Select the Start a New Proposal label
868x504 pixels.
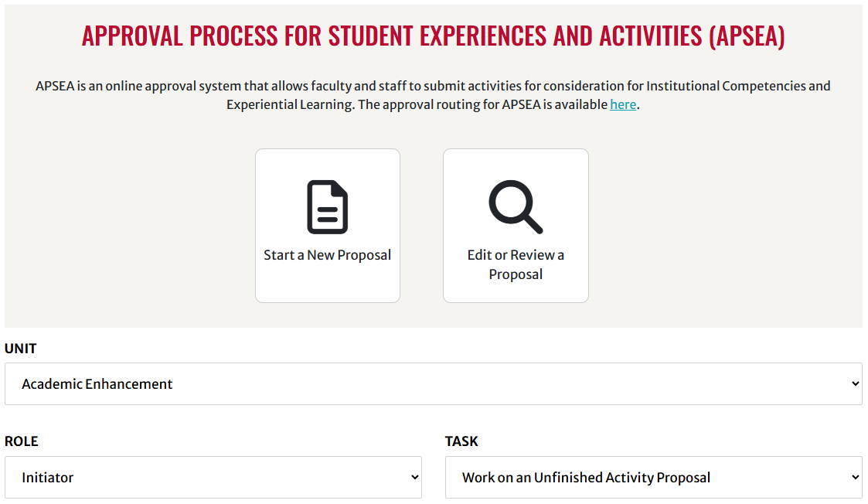click(x=327, y=255)
